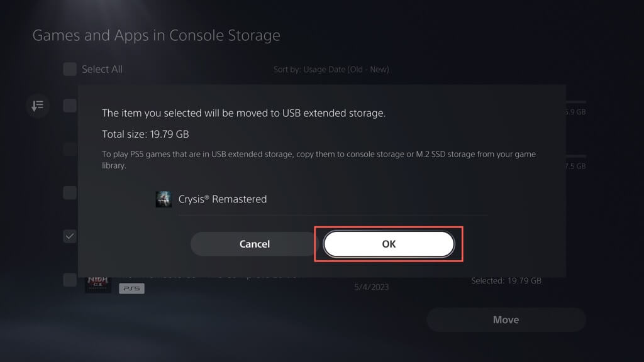
Task: Uncheck the checked game checkbox
Action: pos(70,236)
